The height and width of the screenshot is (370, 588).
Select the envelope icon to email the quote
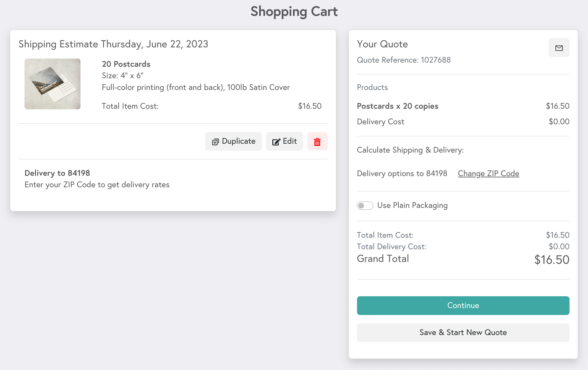click(x=559, y=48)
